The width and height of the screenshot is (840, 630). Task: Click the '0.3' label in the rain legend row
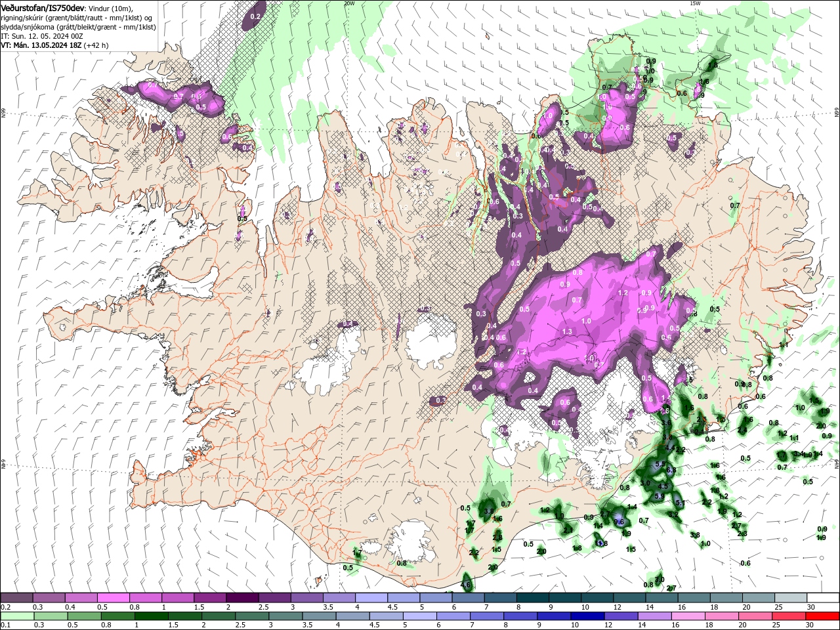[x=38, y=625]
